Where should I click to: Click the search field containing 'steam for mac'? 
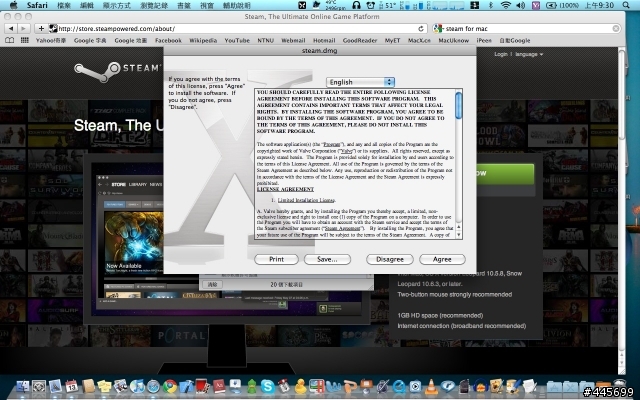click(x=527, y=29)
